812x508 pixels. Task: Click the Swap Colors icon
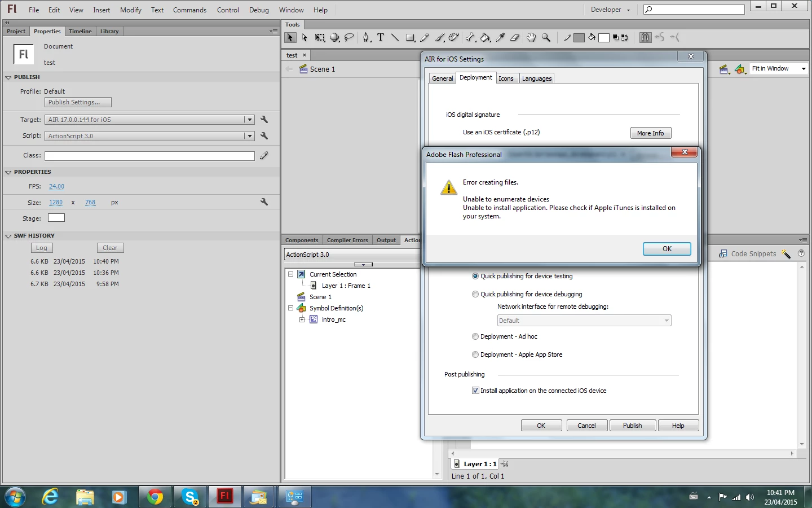[625, 38]
